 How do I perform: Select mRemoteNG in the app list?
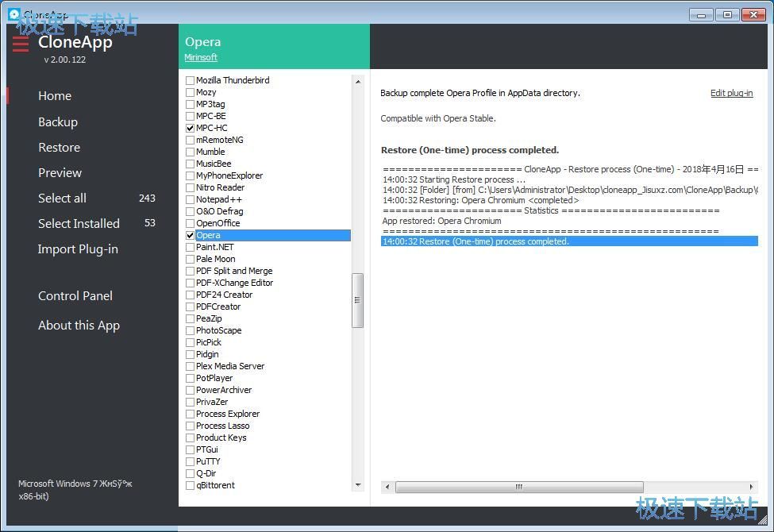220,140
